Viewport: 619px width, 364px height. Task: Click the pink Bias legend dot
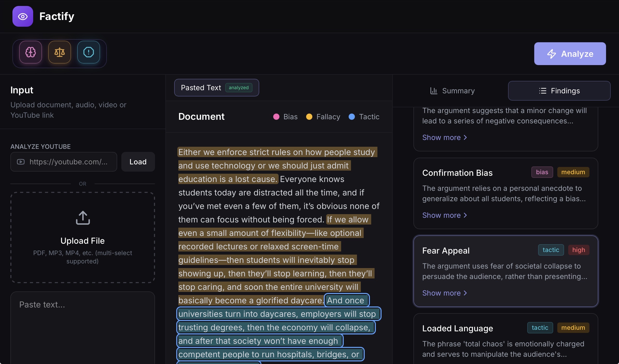click(276, 117)
